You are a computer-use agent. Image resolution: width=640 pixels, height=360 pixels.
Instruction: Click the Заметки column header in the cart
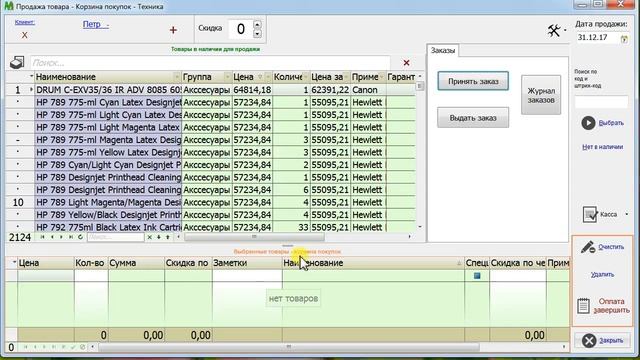pos(247,263)
